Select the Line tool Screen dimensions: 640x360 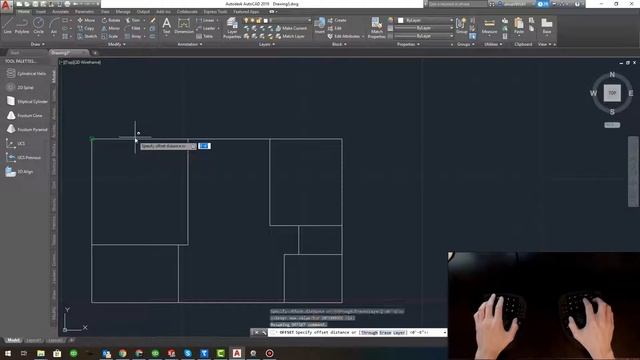tap(7, 25)
